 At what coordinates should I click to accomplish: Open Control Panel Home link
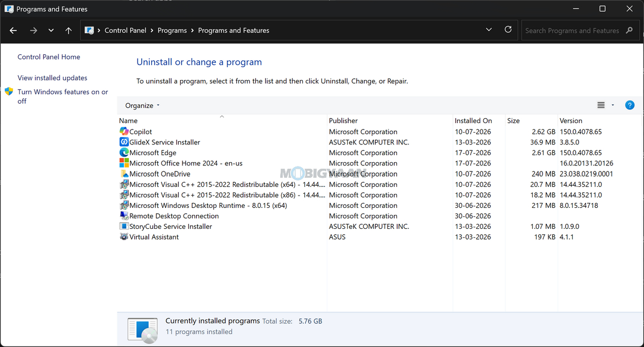point(49,57)
